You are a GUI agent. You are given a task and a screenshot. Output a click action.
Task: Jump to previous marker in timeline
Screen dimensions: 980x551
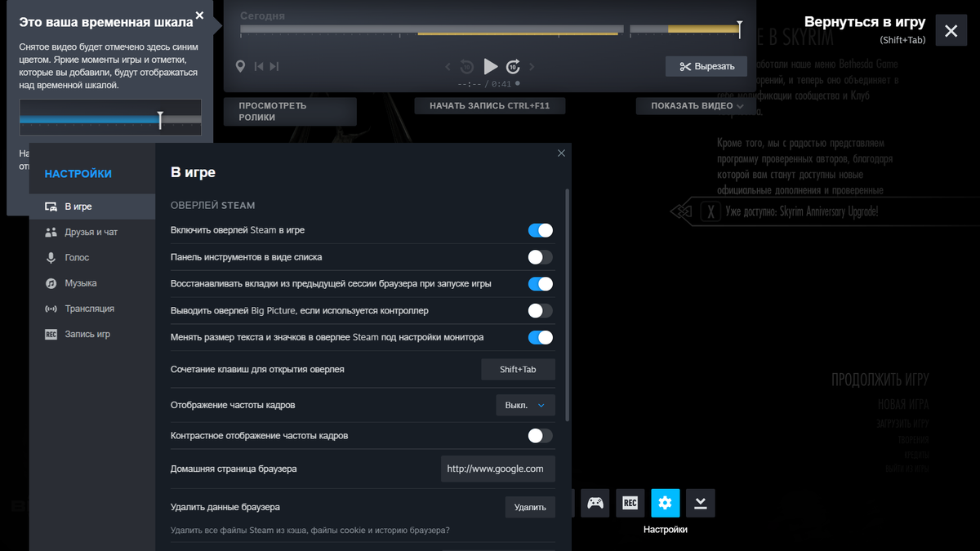click(x=259, y=67)
